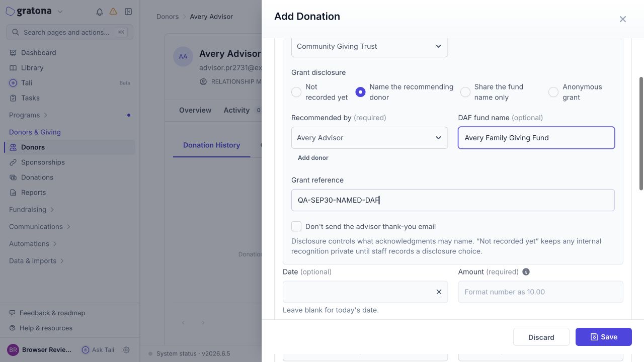644x362 pixels.
Task: Click the Sponsorships link icon
Action: pos(13,162)
